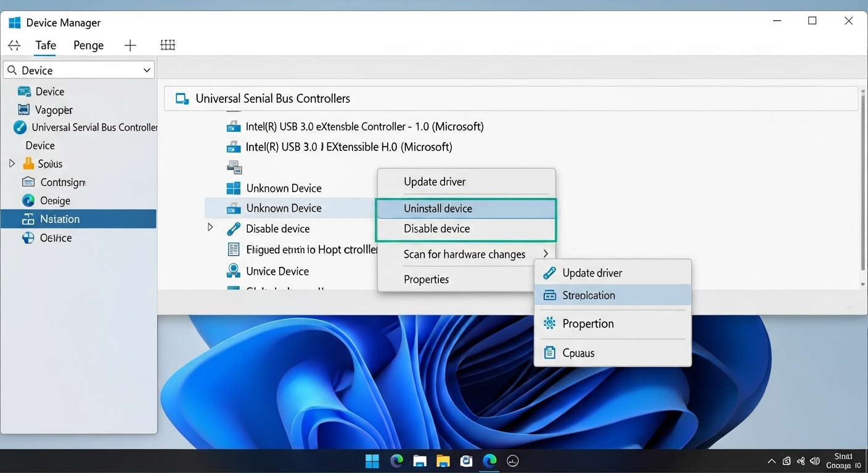Select Universal Servial Bus Controller in sidebar
The width and height of the screenshot is (868, 473).
94,127
